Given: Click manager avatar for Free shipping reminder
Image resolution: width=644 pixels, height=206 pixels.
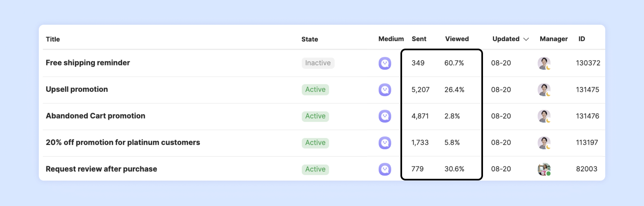Looking at the screenshot, I should tap(544, 63).
